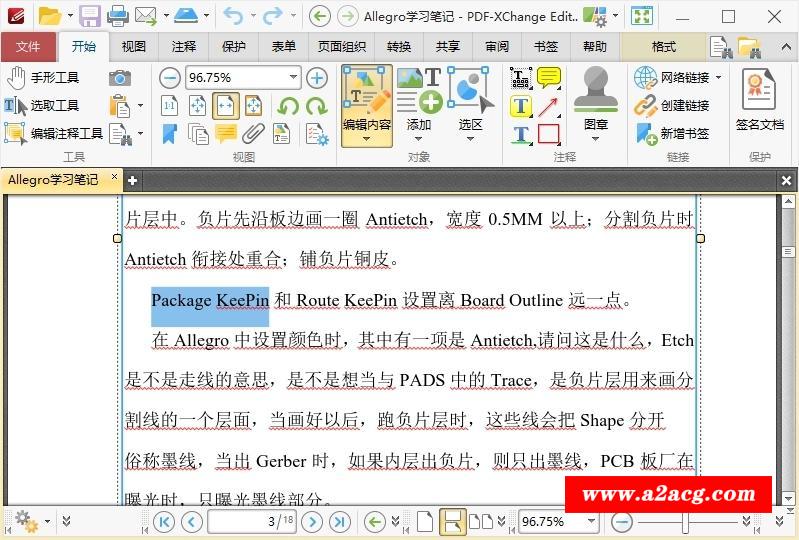Click the fit page view icon

tap(198, 106)
